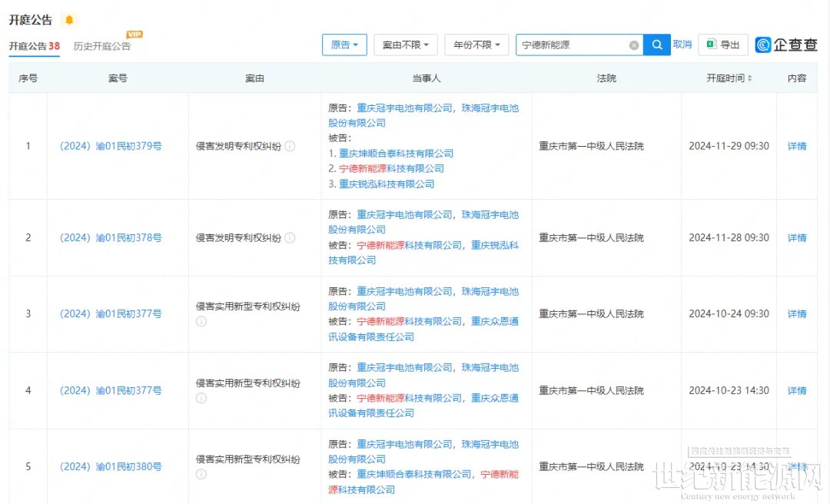The height and width of the screenshot is (504, 830).
Task: Select 2024-10-23 14:30 in row 4
Action: point(729,391)
